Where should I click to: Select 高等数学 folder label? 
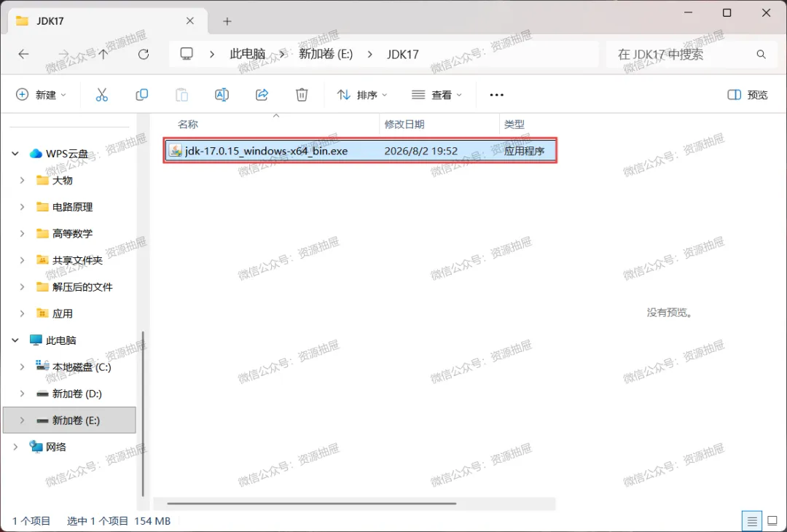(x=72, y=233)
